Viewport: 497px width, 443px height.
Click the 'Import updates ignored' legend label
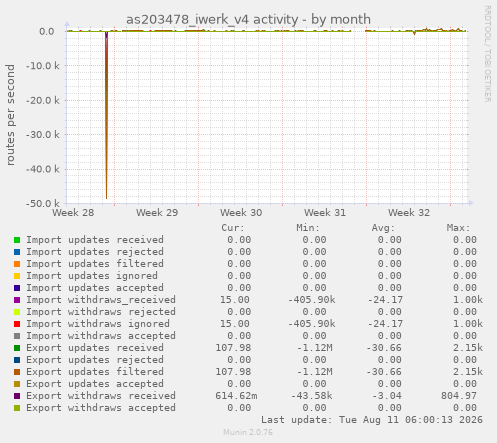[x=92, y=276]
